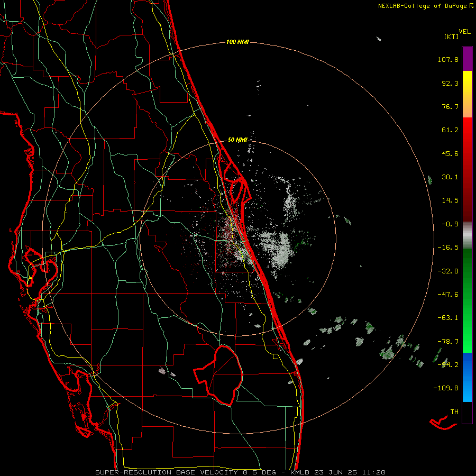Select the -47.6 velocity scale label
Screen dimensions: 476x476
448,295
